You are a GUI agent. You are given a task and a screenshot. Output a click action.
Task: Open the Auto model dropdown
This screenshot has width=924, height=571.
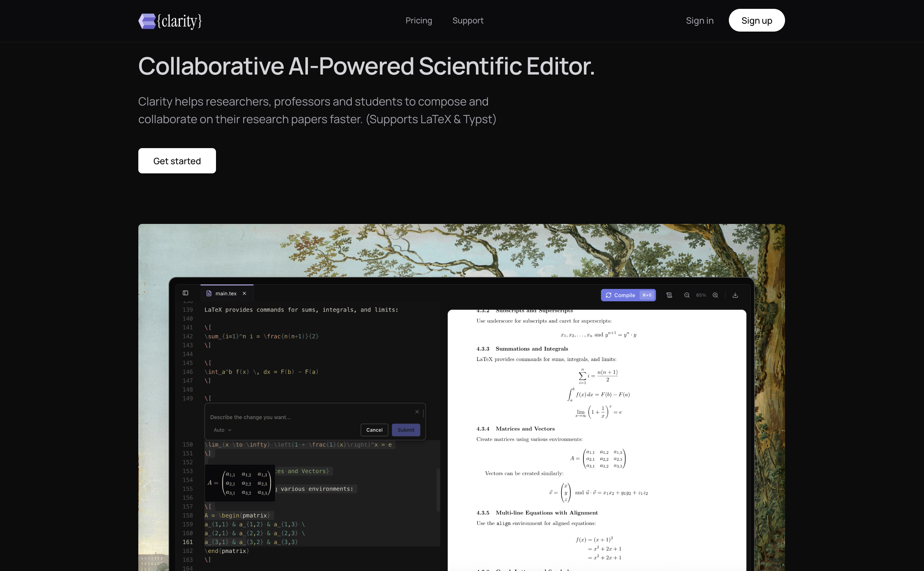[222, 430]
